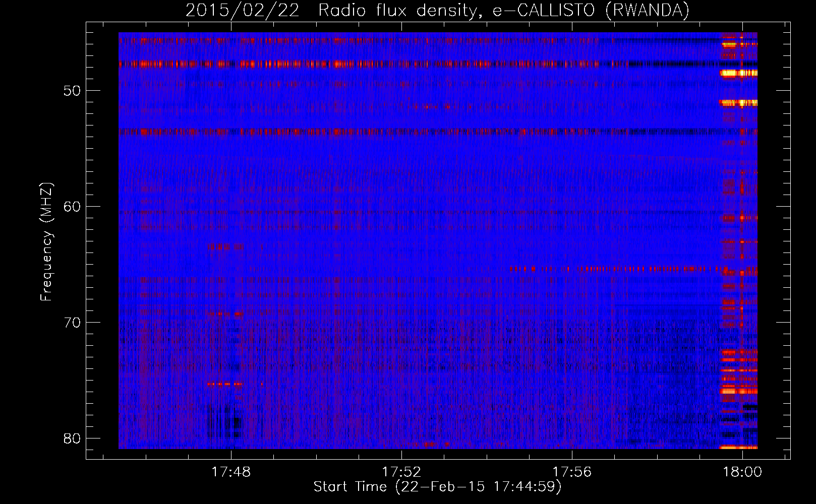Image resolution: width=816 pixels, height=504 pixels.
Task: Click the 'Frequency (MHZ)' axis label
Action: pyautogui.click(x=46, y=242)
